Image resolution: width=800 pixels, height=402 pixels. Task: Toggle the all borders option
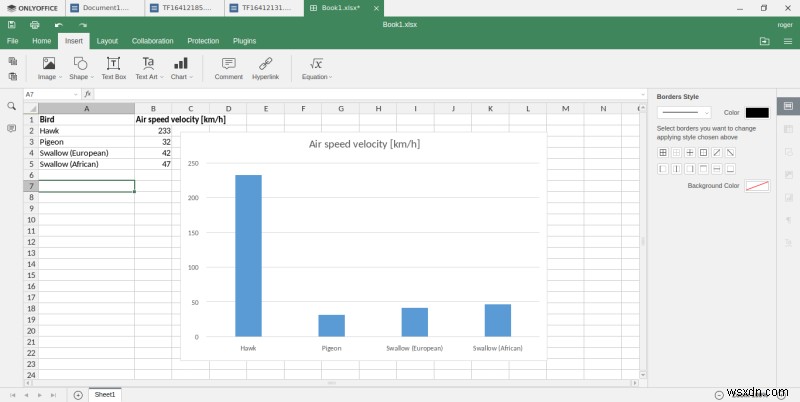[662, 153]
